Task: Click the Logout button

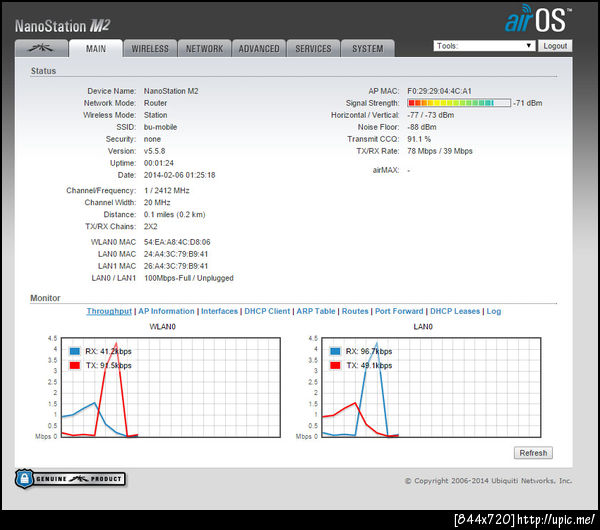Action: click(555, 46)
